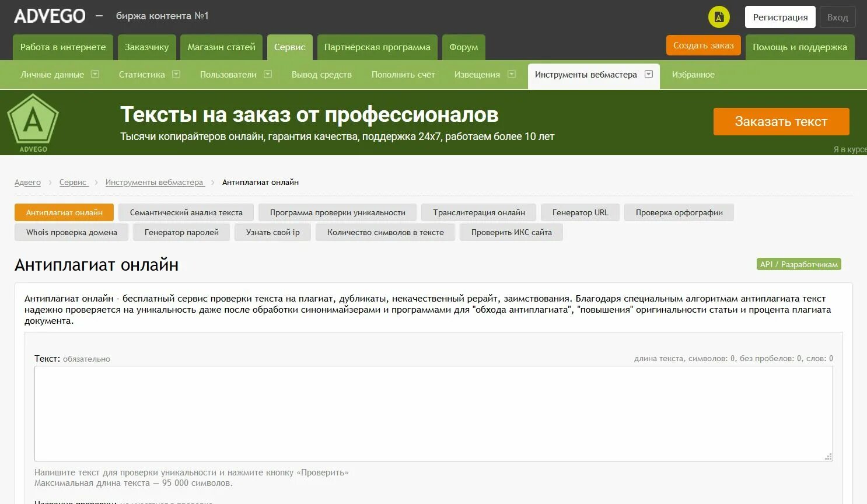Open Количество символов в тексте tool
The width and height of the screenshot is (867, 504).
click(386, 232)
